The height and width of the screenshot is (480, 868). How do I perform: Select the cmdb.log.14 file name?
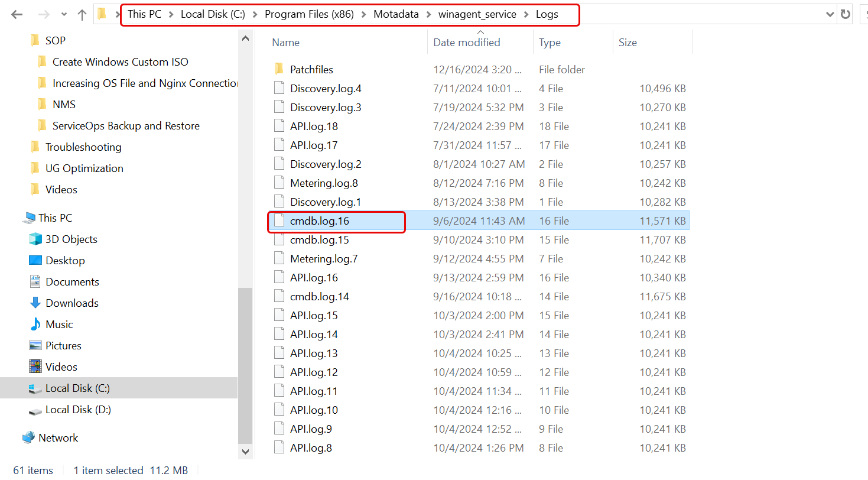(320, 297)
